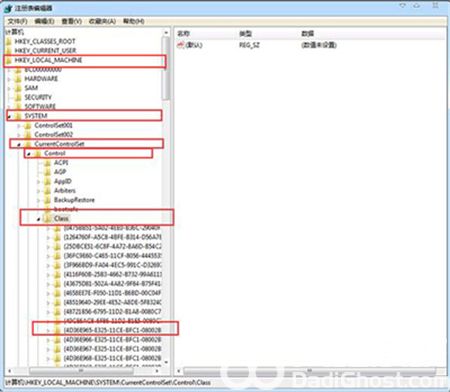Select the 类型 column header
Image resolution: width=450 pixels, height=392 pixels.
click(246, 33)
